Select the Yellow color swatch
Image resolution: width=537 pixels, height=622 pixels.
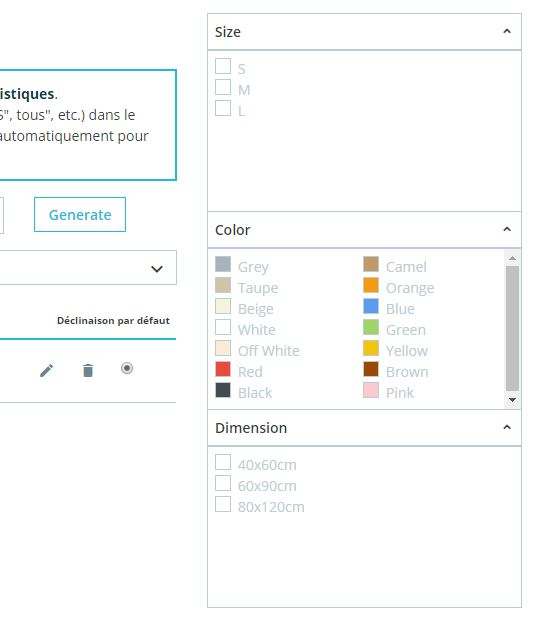(371, 348)
